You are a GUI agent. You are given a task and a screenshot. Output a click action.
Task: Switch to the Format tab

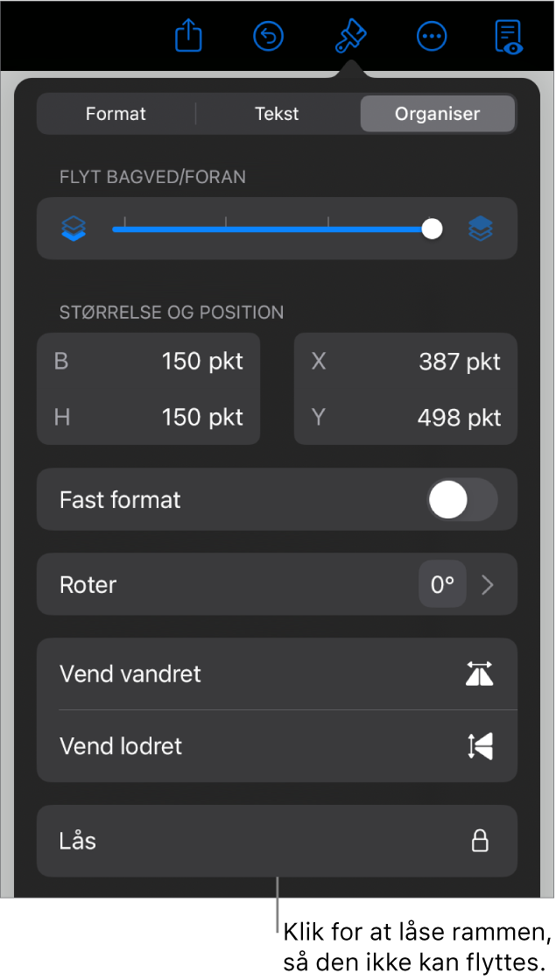pyautogui.click(x=116, y=114)
